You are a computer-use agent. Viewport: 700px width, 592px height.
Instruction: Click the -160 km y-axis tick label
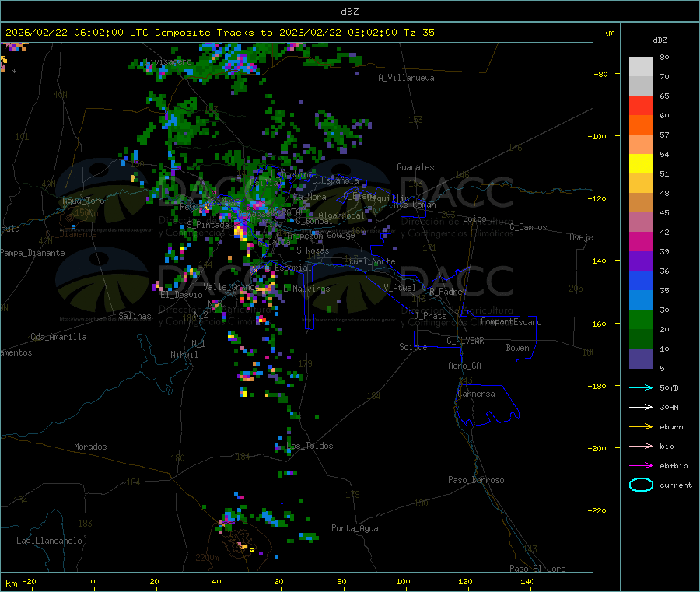click(x=597, y=324)
